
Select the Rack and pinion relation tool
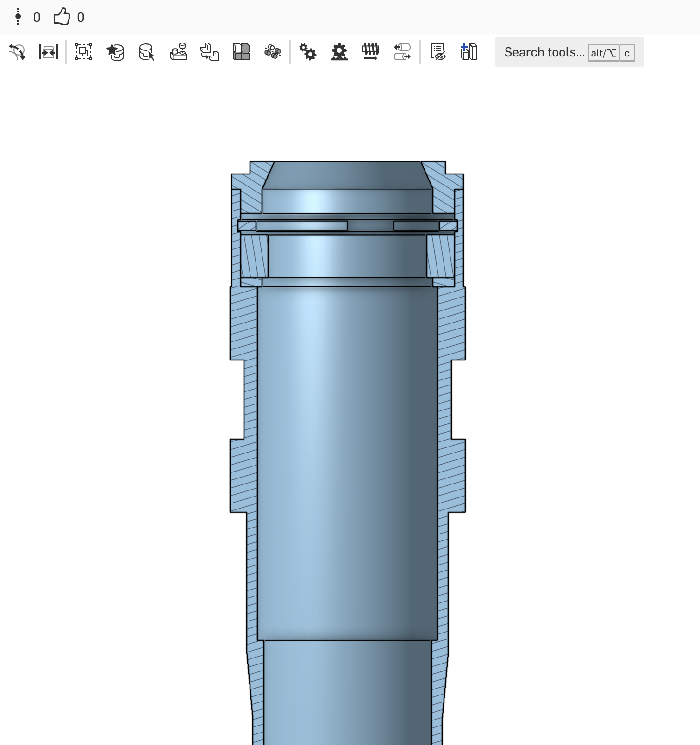339,52
